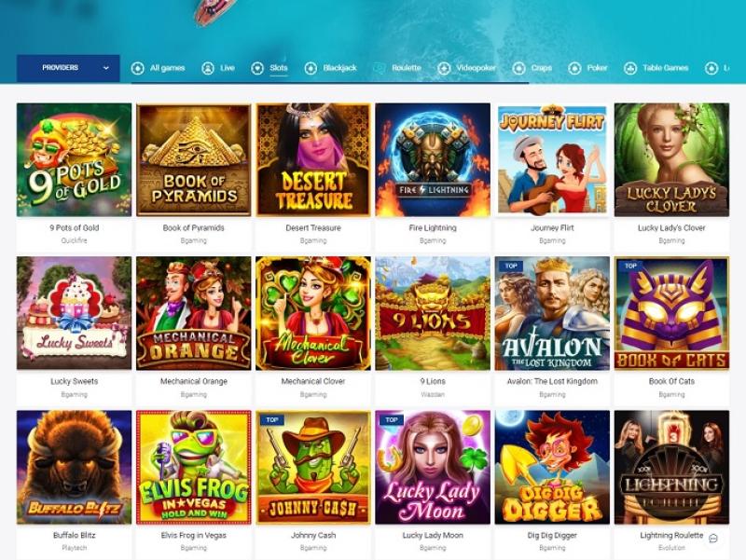
Task: Open the 9 Pots of Gold game thumbnail
Action: (x=75, y=159)
